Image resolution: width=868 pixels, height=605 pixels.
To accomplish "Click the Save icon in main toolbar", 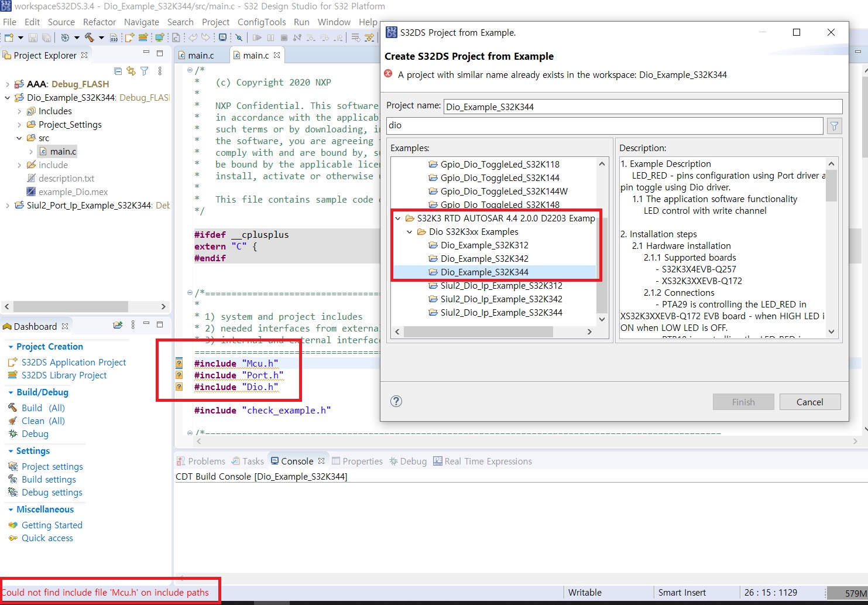I will pyautogui.click(x=32, y=37).
